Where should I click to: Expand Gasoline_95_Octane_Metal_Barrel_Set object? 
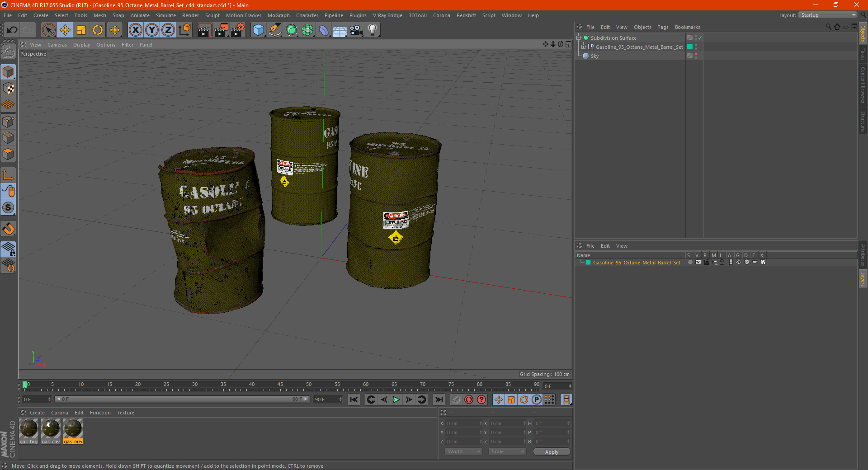584,47
